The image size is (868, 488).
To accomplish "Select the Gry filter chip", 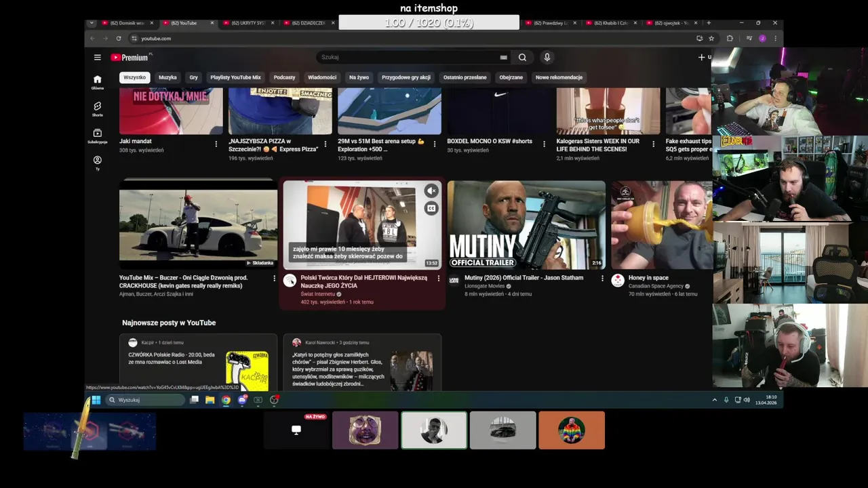I will click(x=193, y=77).
